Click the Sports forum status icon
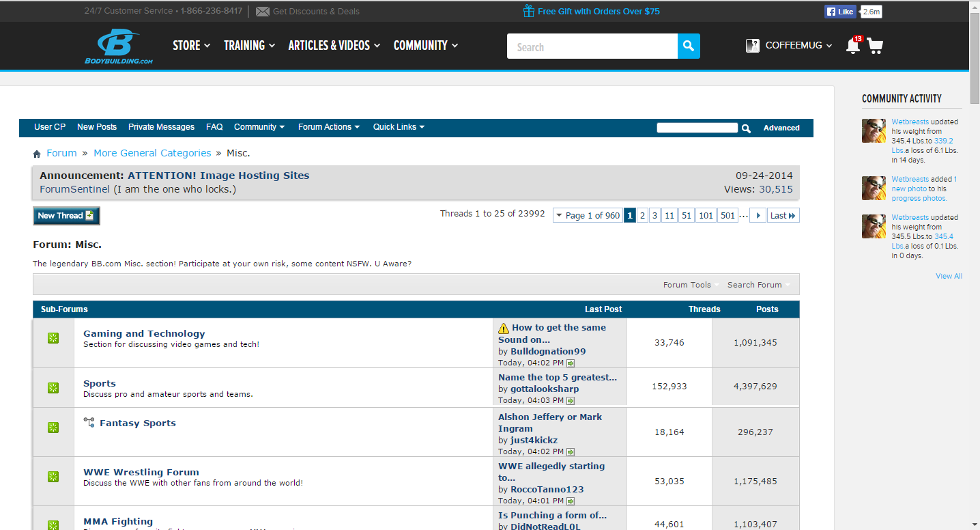 [53, 388]
